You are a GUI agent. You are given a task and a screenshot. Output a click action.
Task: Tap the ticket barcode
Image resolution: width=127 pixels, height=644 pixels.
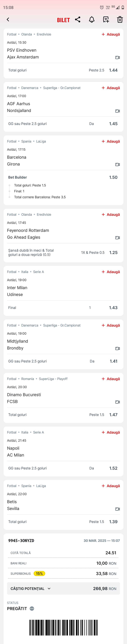click(63, 627)
